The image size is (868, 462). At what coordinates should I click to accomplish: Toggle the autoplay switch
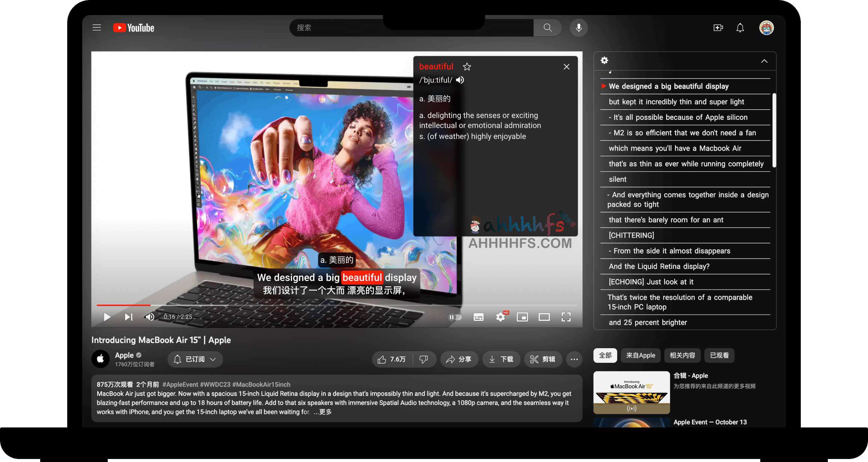[455, 317]
